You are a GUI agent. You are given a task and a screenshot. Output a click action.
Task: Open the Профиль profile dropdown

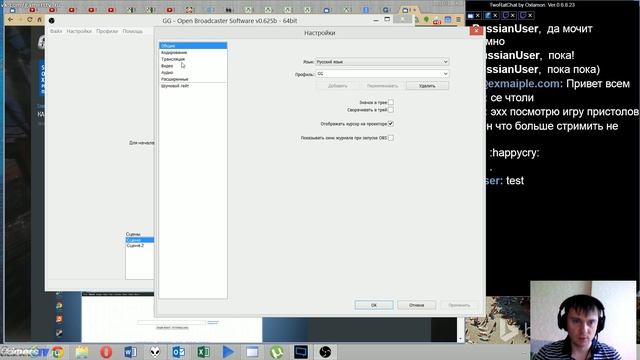[x=382, y=74]
